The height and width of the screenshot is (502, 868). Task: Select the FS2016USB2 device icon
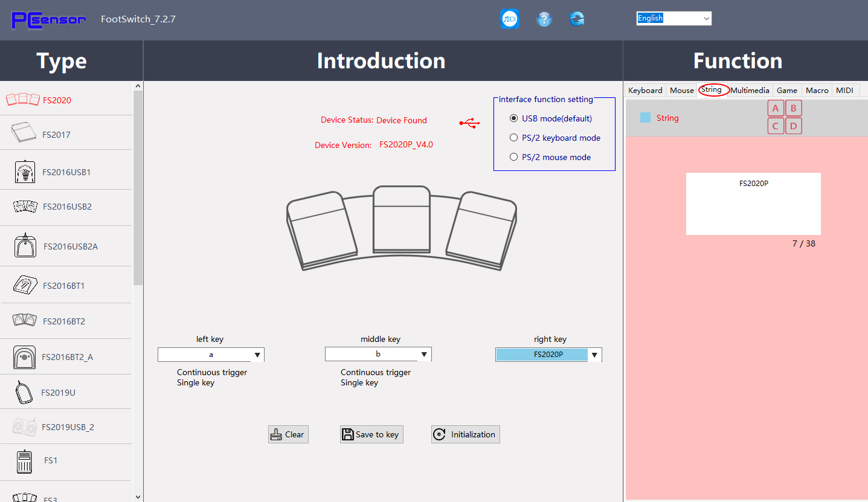pos(25,207)
